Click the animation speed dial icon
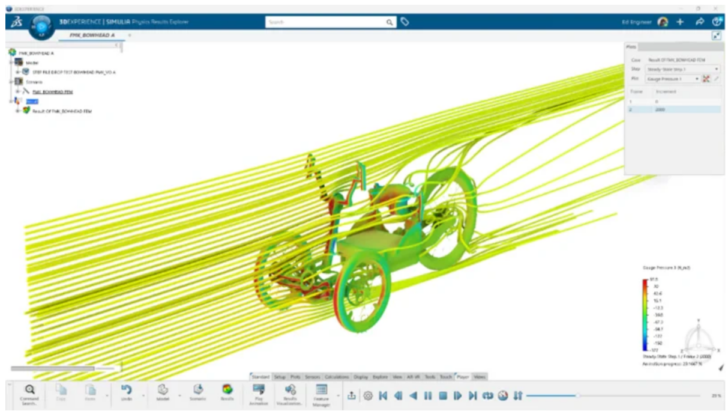 (x=503, y=396)
